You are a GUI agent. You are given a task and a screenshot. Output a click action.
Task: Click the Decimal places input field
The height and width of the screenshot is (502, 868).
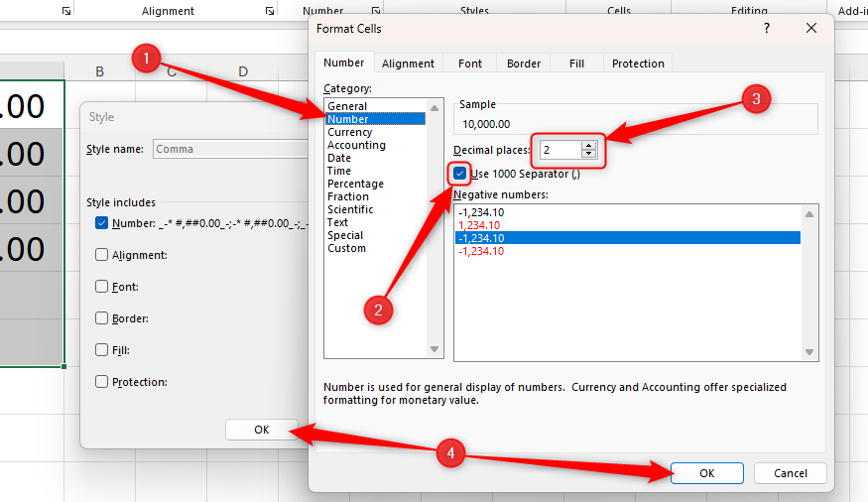click(559, 150)
